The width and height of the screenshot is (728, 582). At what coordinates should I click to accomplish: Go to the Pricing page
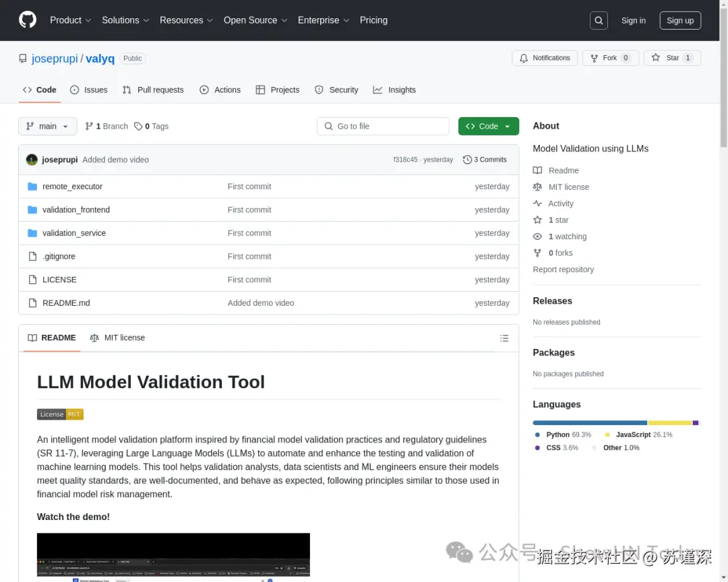tap(373, 20)
